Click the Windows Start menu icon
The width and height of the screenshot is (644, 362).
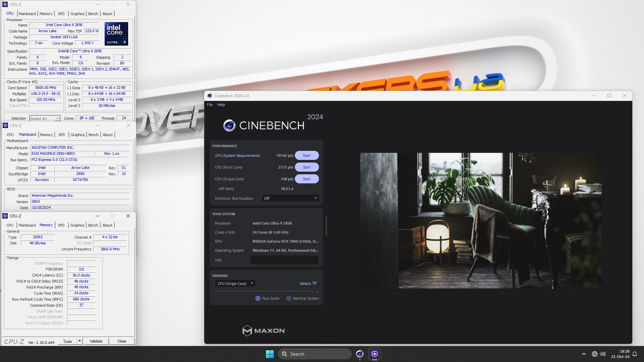click(x=270, y=354)
